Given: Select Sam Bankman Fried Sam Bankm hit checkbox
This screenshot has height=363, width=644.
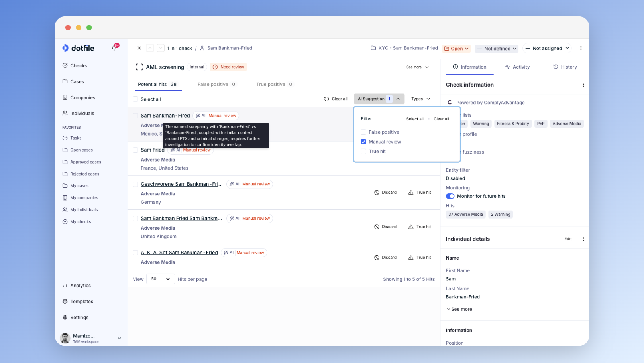Looking at the screenshot, I should pos(135,219).
